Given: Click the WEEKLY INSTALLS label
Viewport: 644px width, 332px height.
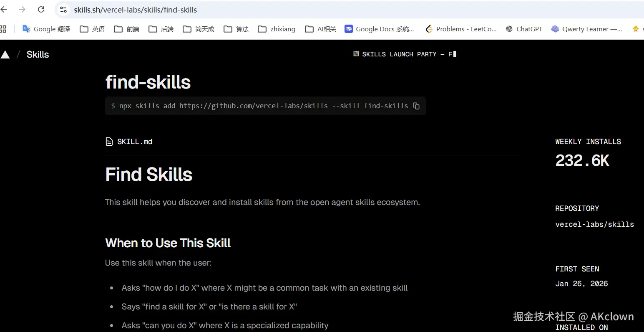Looking at the screenshot, I should pos(588,142).
